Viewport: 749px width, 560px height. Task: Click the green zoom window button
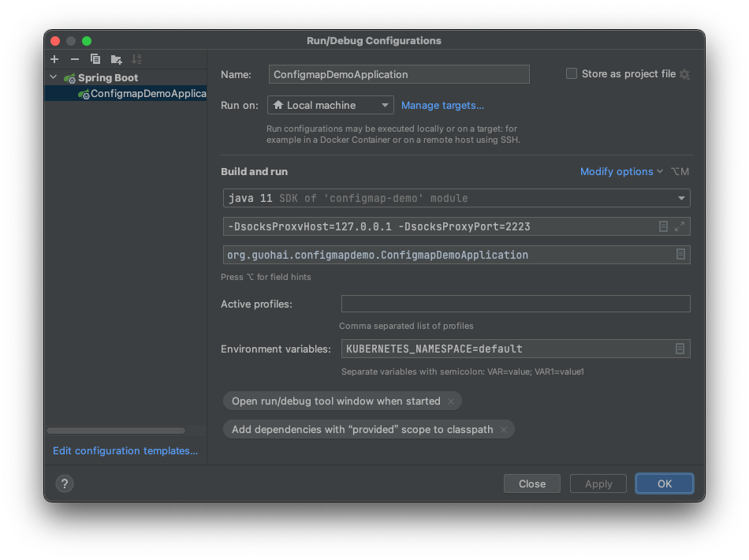click(x=87, y=40)
